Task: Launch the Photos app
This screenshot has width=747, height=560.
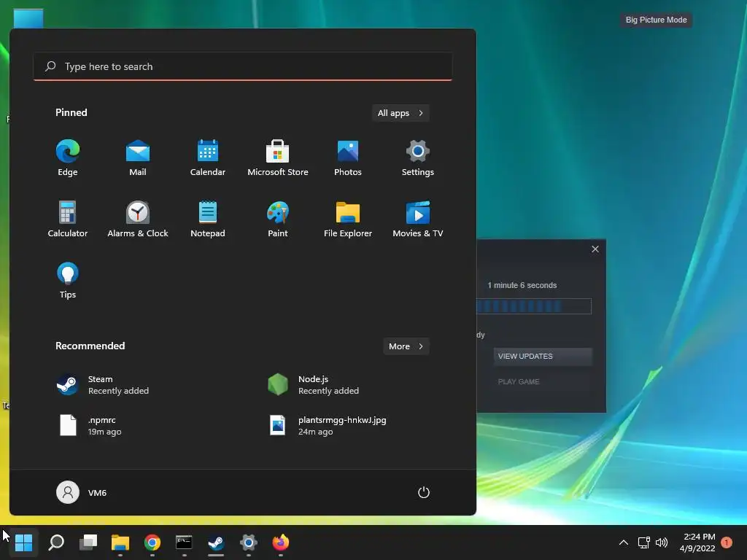Action: pos(348,158)
